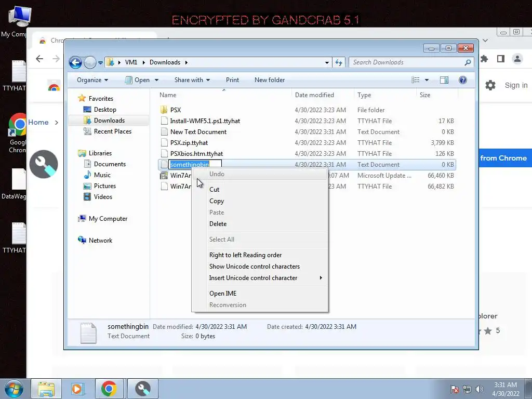Click VM1 in the address breadcrumb
Viewport: 532px width, 399px height.
click(131, 62)
